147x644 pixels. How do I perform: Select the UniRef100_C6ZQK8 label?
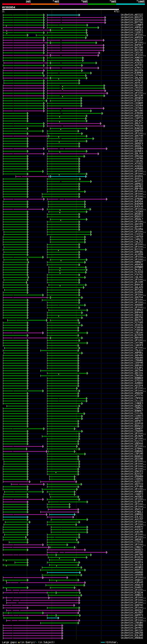(x=132, y=211)
